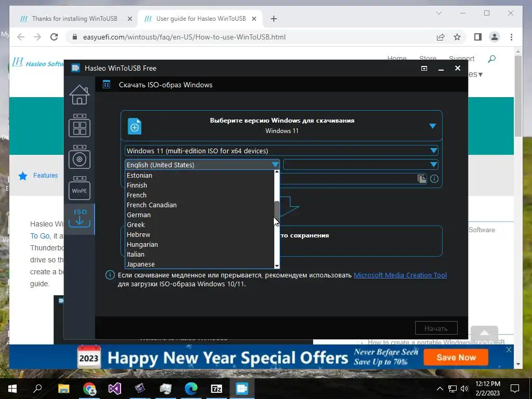Click the language list scroll down arrow
Screen dimensions: 532x399
[x=277, y=266]
